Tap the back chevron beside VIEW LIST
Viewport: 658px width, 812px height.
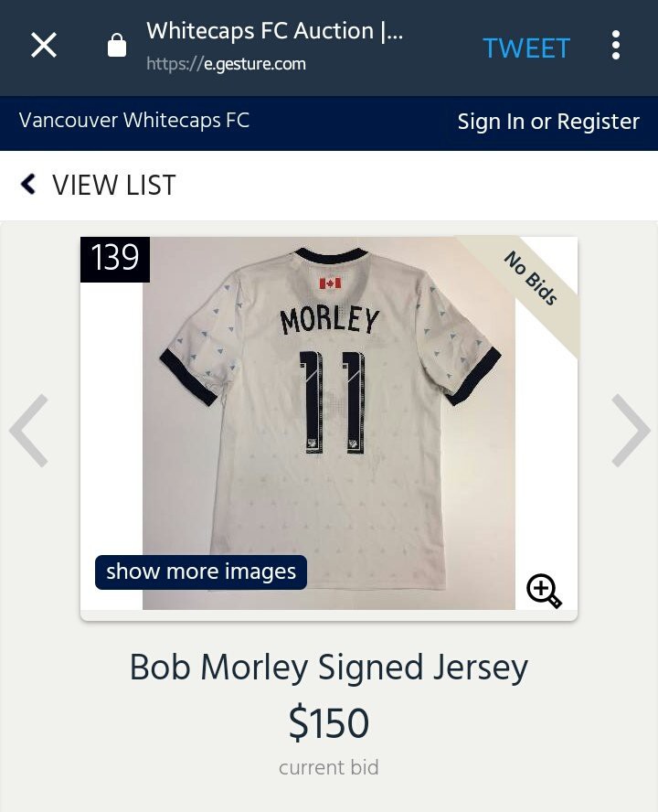coord(28,184)
